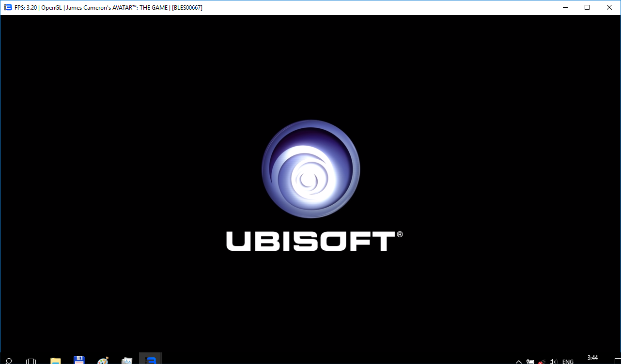This screenshot has height=364, width=621.
Task: Open the clock showing 3:44
Action: [592, 358]
